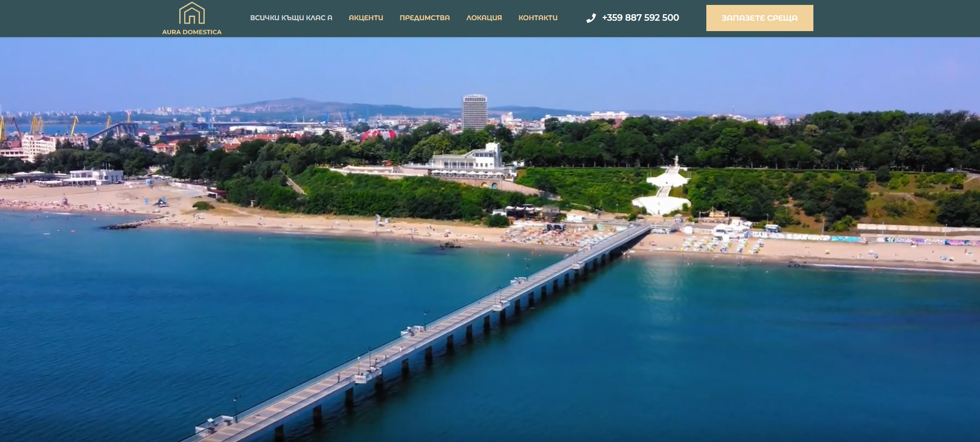
Task: Click the small rock breakwater near the beach
Action: [131, 224]
